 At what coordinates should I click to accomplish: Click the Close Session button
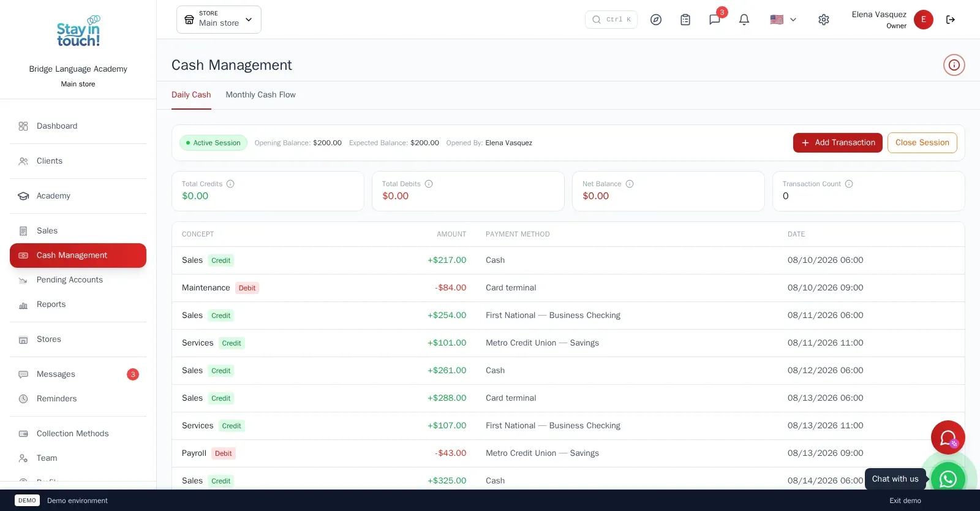[922, 143]
